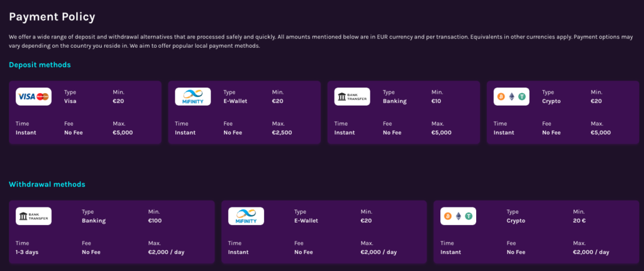The image size is (644, 271).
Task: Select the Payment Policy heading
Action: click(x=52, y=17)
